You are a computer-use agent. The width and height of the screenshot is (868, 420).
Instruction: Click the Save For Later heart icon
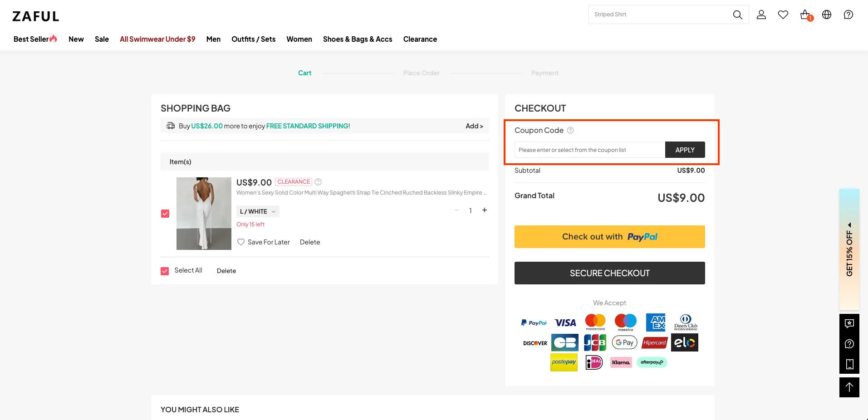pyautogui.click(x=241, y=242)
